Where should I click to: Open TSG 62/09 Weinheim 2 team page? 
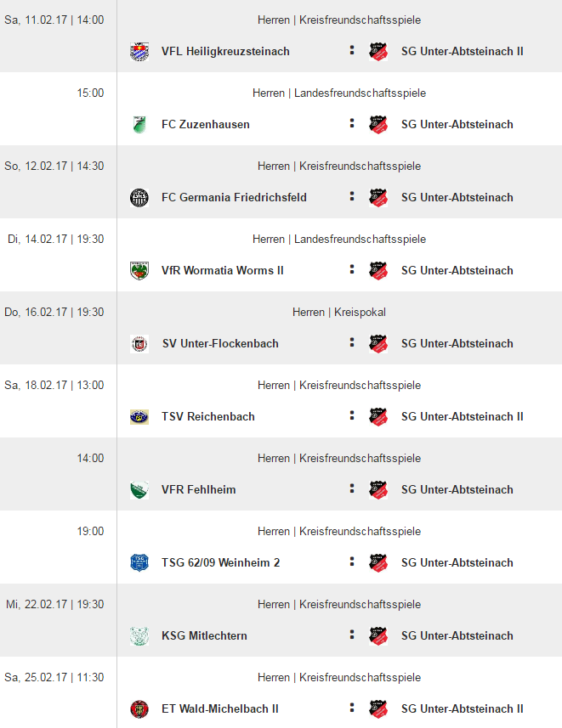[x=220, y=562]
